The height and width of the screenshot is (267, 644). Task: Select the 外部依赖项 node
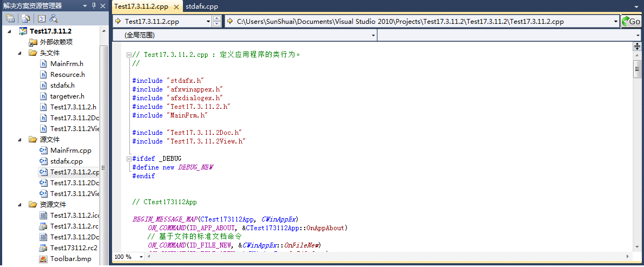[56, 42]
